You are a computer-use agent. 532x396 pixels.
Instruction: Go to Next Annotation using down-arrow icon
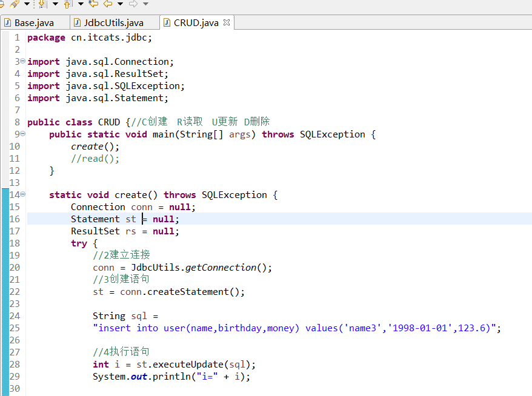43,4
